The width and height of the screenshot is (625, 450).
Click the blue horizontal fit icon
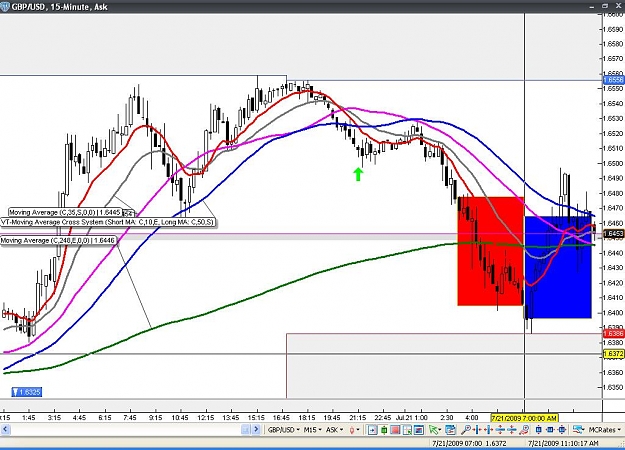point(550,430)
